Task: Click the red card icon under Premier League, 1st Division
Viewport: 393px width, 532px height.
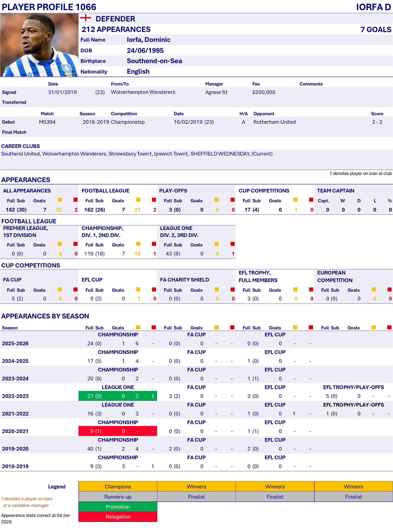Action: [75, 244]
